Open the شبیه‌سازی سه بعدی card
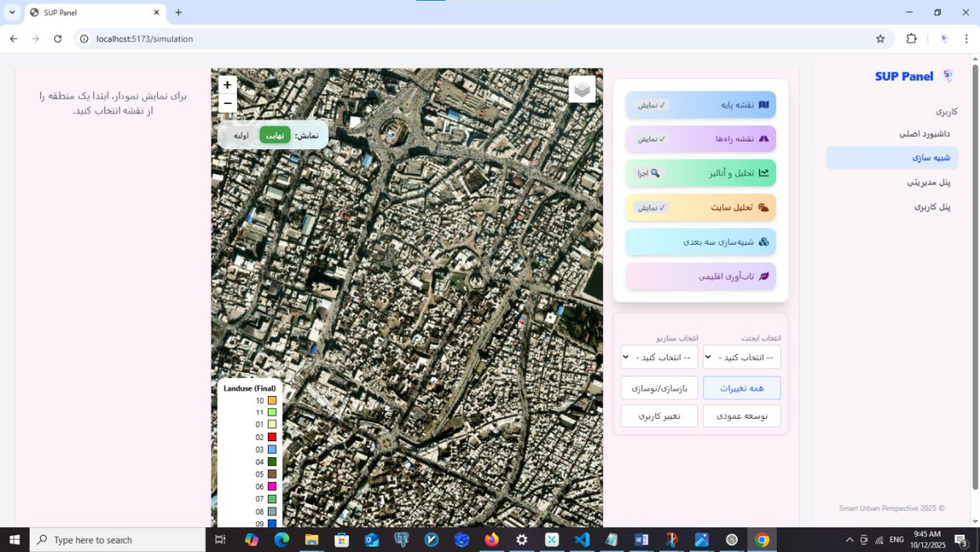Screen dimensions: 980x552 pyautogui.click(x=701, y=242)
